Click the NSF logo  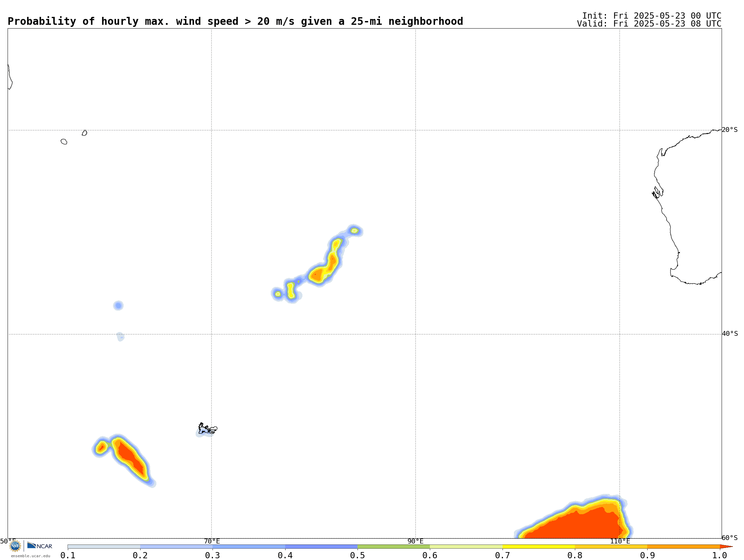15,546
